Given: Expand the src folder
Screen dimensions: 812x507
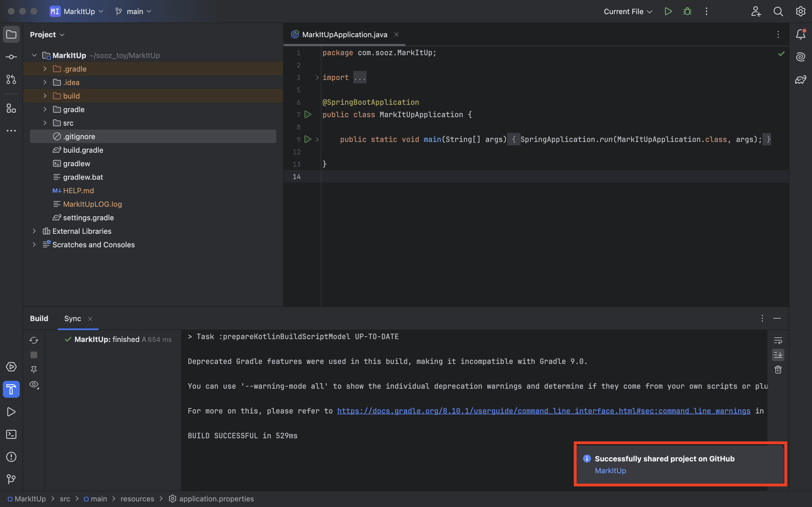Looking at the screenshot, I should [45, 123].
